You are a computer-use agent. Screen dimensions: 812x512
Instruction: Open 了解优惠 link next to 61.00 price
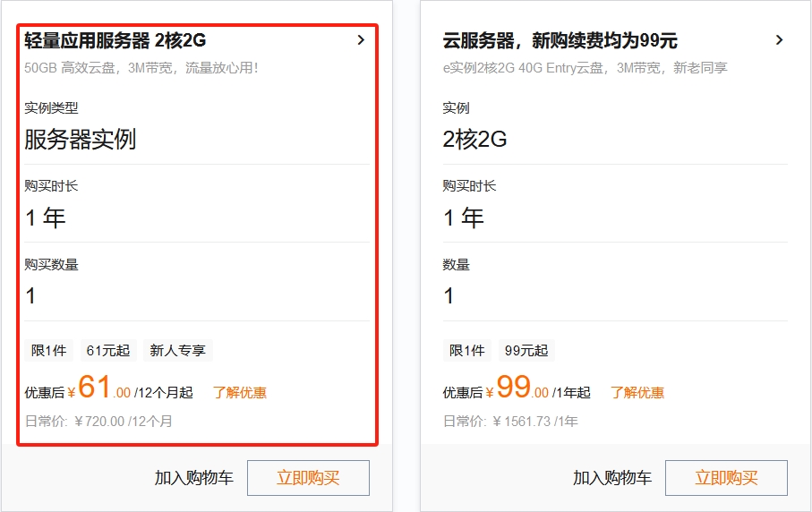240,393
